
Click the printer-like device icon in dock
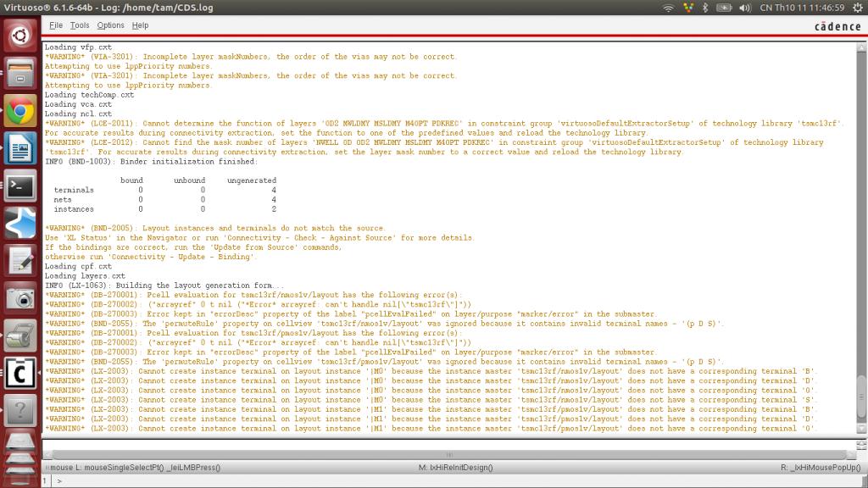20,336
